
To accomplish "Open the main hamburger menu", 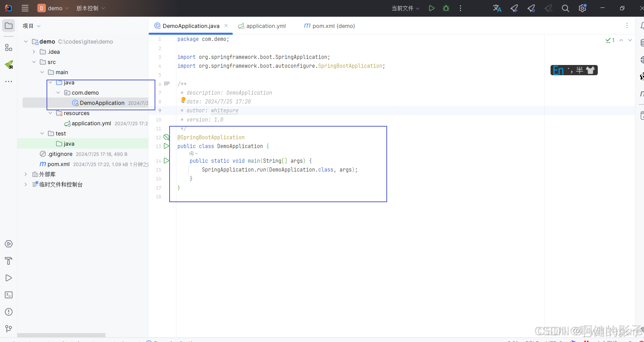I will (x=25, y=8).
